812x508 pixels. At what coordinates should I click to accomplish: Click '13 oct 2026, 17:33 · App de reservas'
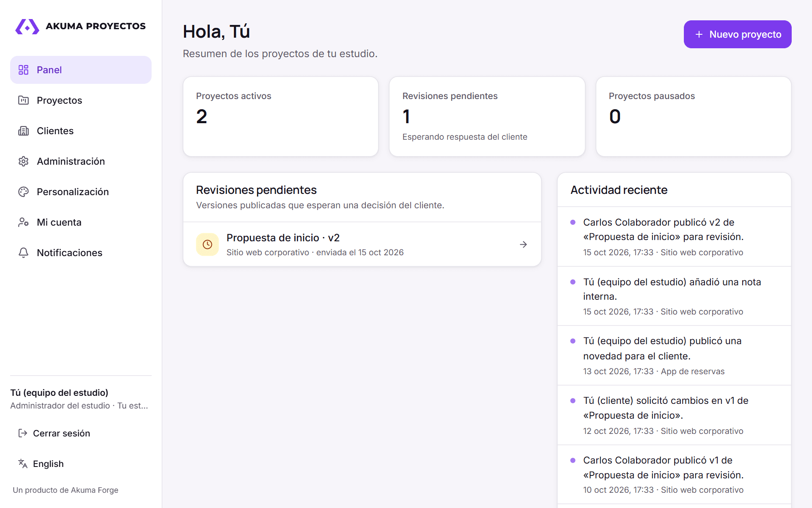pyautogui.click(x=654, y=371)
